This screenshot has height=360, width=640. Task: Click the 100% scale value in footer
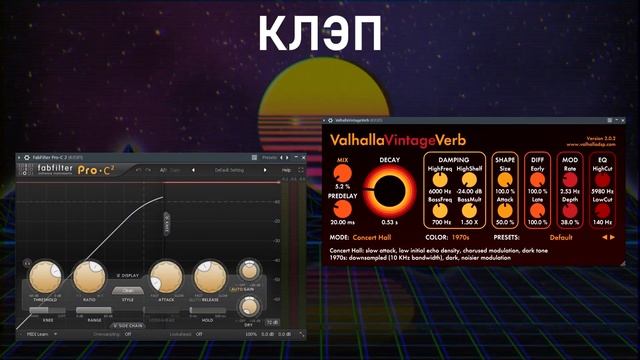(251, 334)
